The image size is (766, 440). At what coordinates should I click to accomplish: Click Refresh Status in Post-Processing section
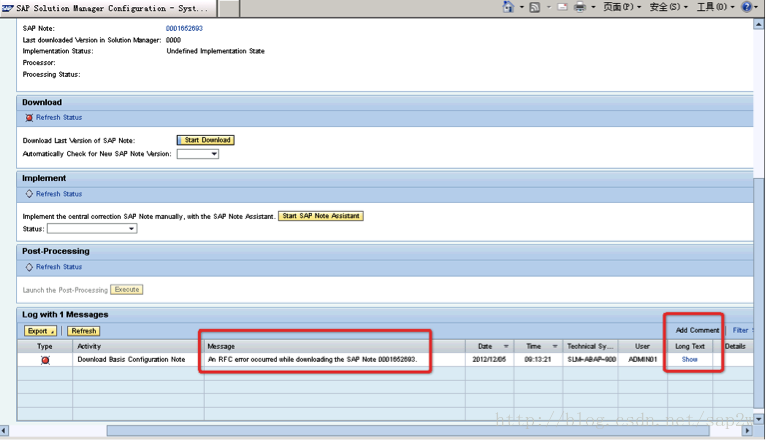tap(59, 267)
